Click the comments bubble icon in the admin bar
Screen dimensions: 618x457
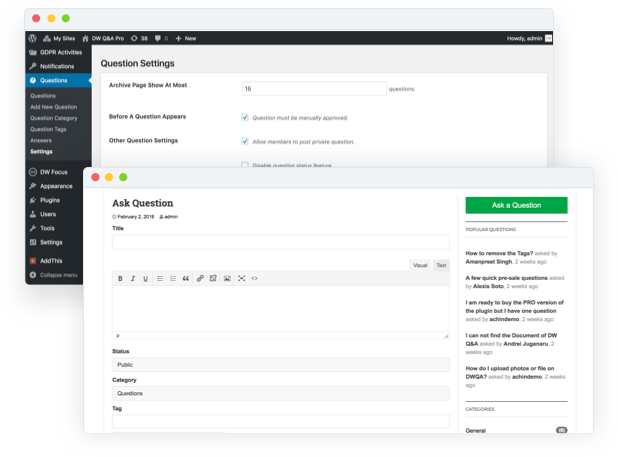(158, 38)
